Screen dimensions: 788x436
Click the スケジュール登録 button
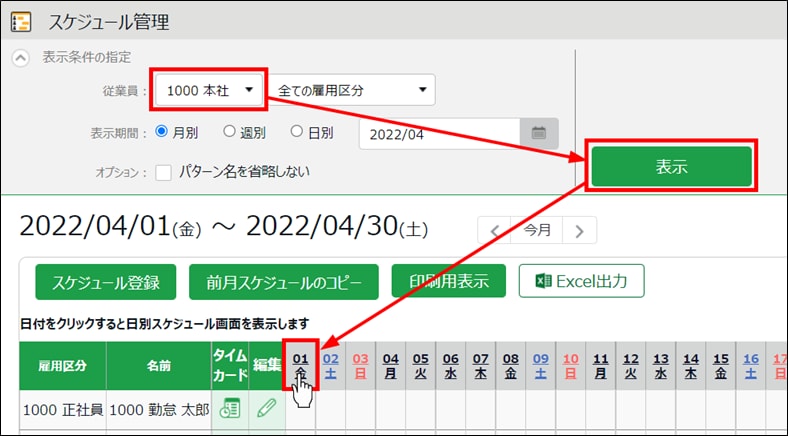105,282
